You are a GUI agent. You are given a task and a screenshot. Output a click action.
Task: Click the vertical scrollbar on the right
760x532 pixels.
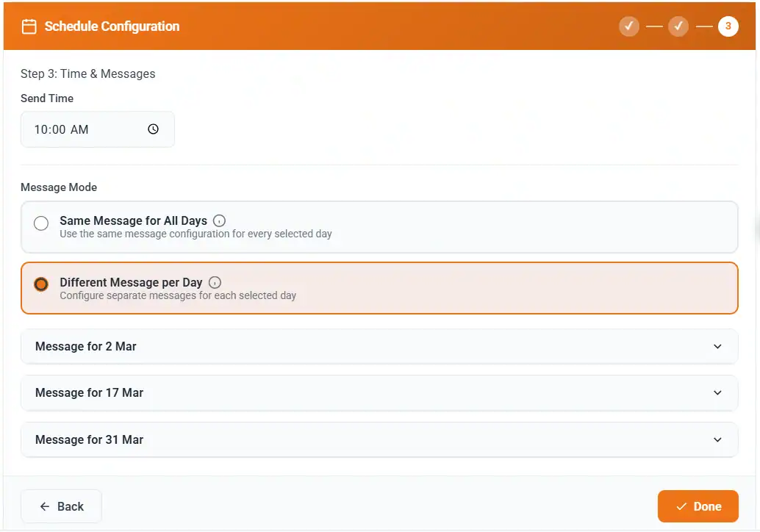(756, 229)
